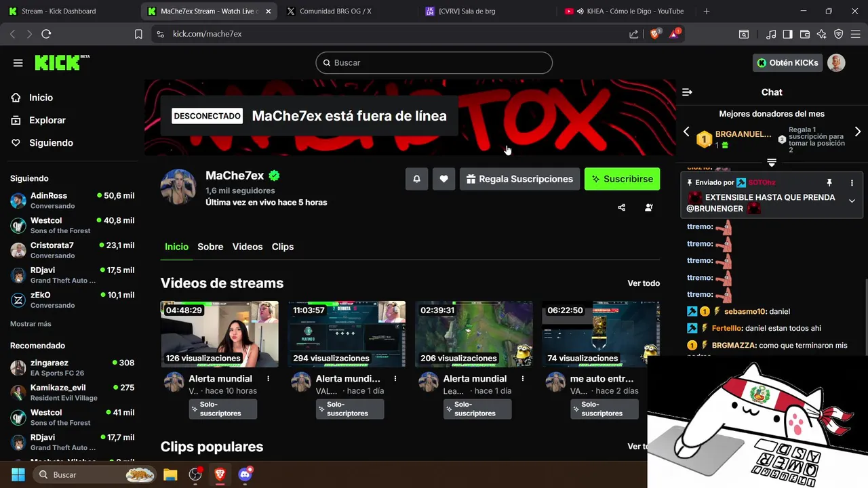Switch to the Sobre tab
Image resolution: width=868 pixels, height=488 pixels.
click(x=210, y=247)
